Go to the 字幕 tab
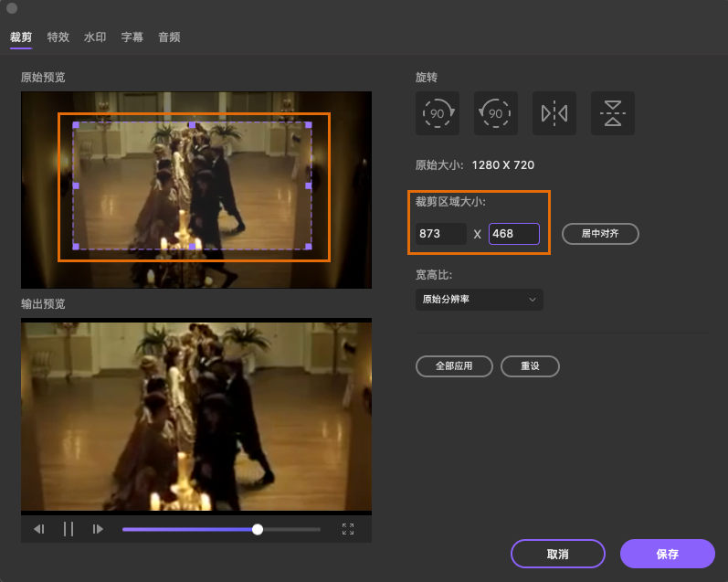This screenshot has height=582, width=728. [132, 37]
